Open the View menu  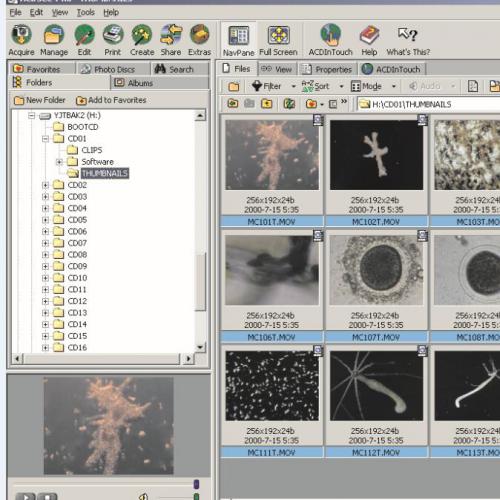pos(60,13)
